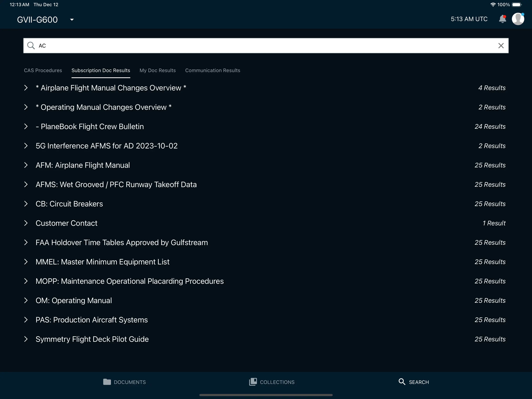Click the magnifying glass in search field
Screen dimensions: 532x399
[31, 46]
